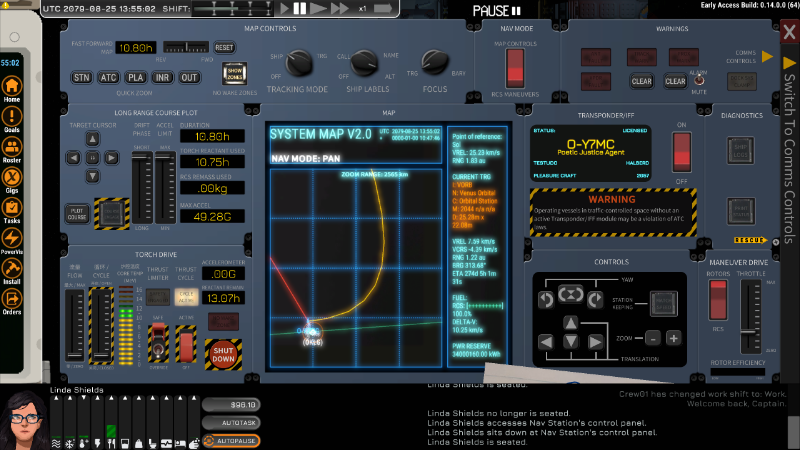The height and width of the screenshot is (450, 800).
Task: Translate ship right arrow in controls
Action: [x=595, y=341]
